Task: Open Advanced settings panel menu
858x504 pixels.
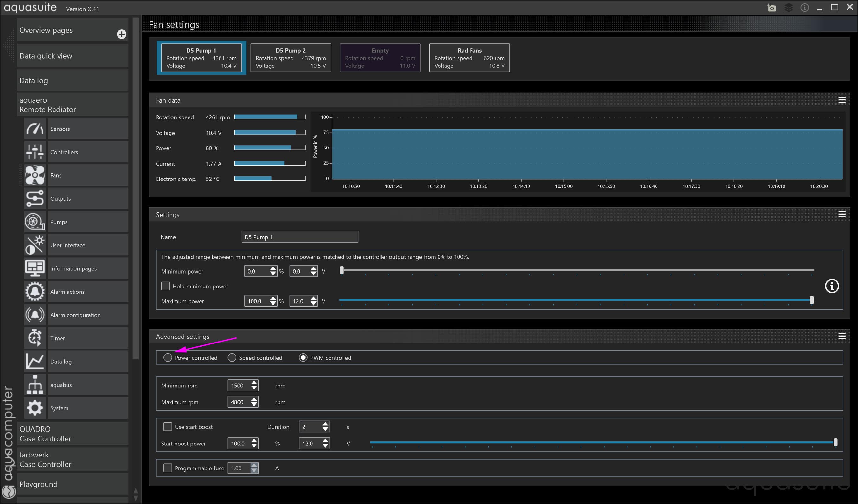Action: [x=842, y=336]
